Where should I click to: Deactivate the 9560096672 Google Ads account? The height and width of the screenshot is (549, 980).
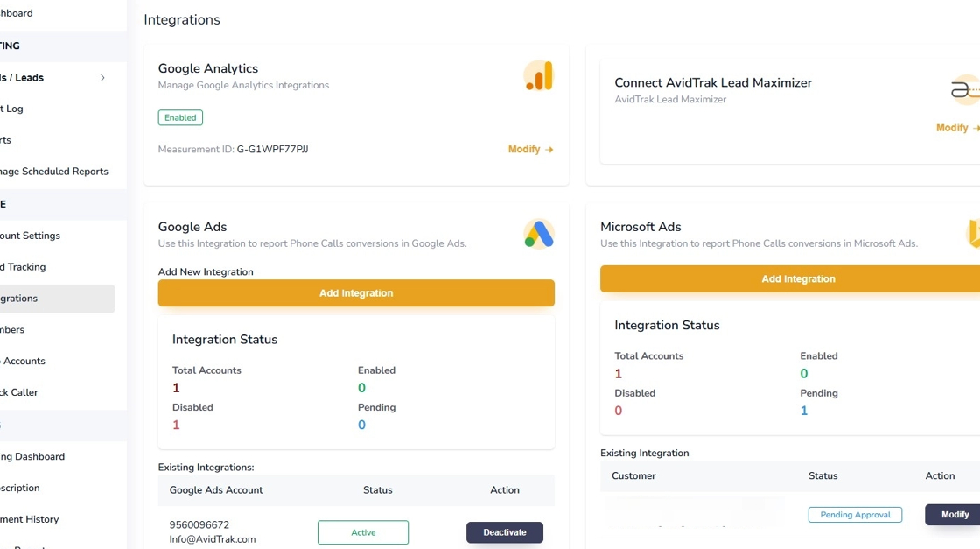504,532
